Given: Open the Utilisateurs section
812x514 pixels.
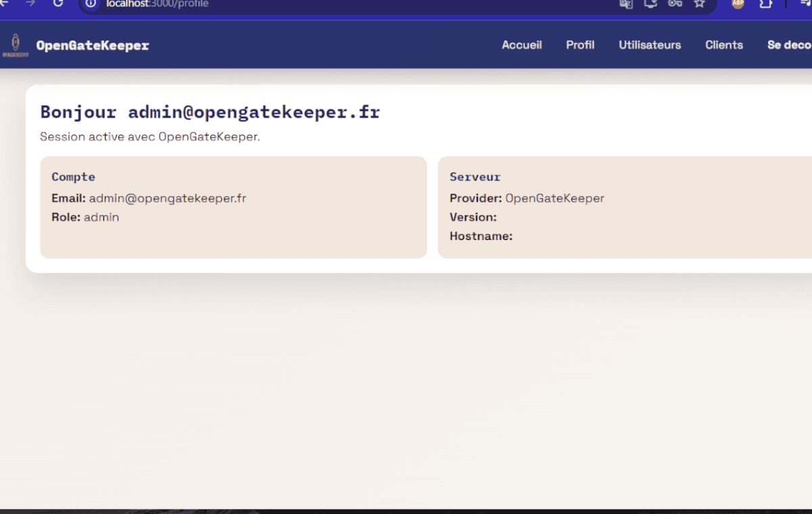Looking at the screenshot, I should (650, 45).
